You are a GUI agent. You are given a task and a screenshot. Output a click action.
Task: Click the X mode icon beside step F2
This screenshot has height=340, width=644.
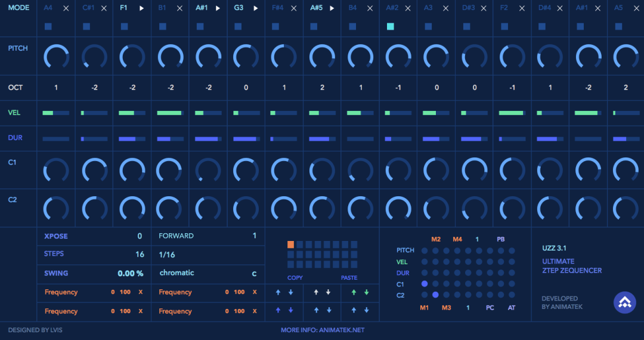(522, 8)
